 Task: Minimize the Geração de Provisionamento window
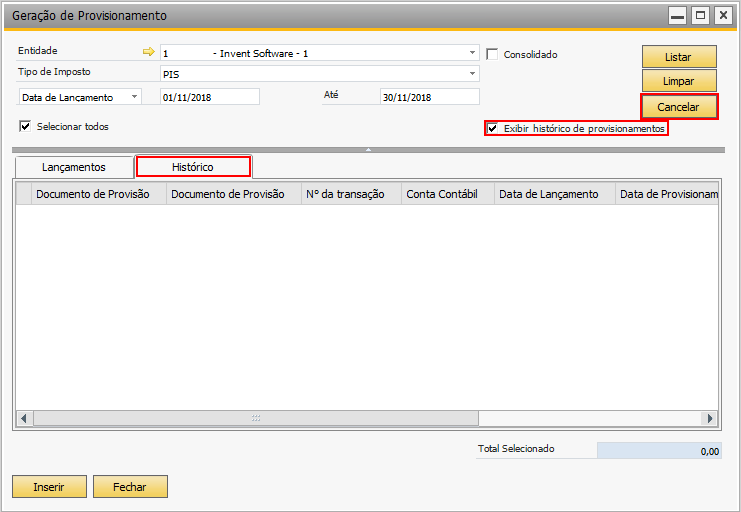click(678, 16)
